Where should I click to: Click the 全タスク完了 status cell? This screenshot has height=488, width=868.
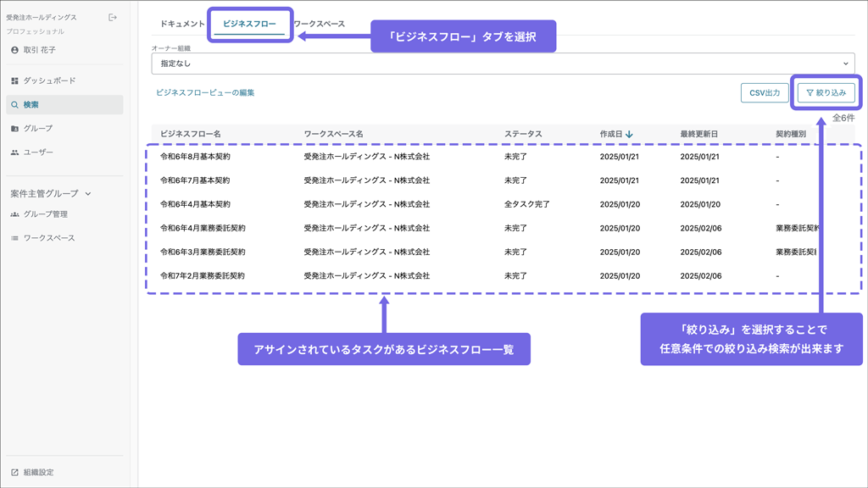coord(527,204)
